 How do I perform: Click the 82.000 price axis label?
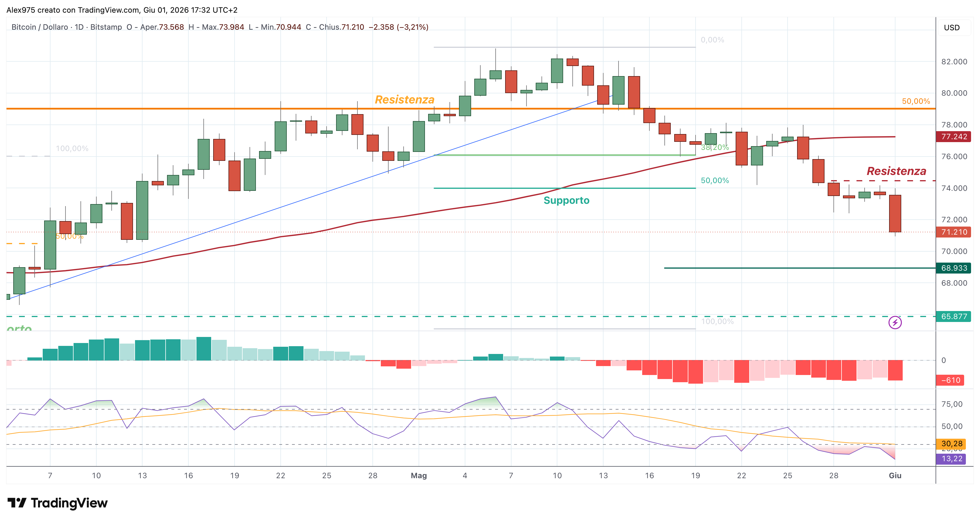point(954,62)
